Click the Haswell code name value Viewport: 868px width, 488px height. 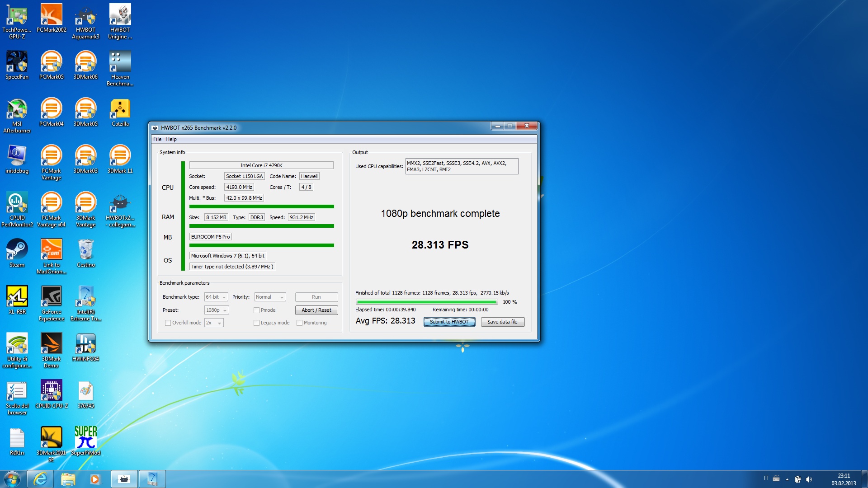[x=309, y=176]
